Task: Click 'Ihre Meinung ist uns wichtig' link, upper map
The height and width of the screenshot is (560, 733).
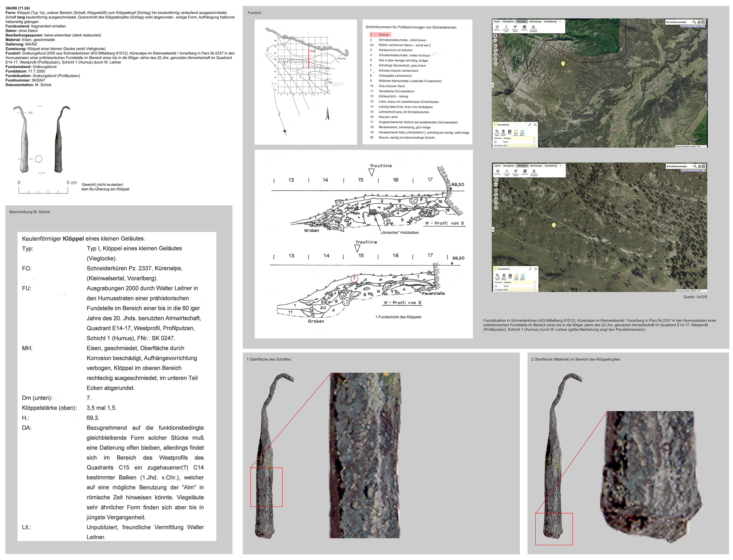Action: coord(691,26)
